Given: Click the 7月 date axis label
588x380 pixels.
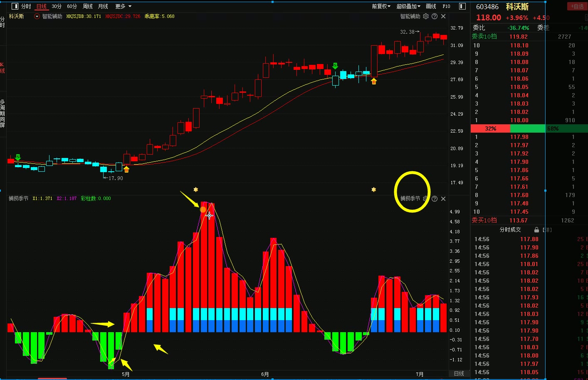Looking at the screenshot, I should (420, 374).
